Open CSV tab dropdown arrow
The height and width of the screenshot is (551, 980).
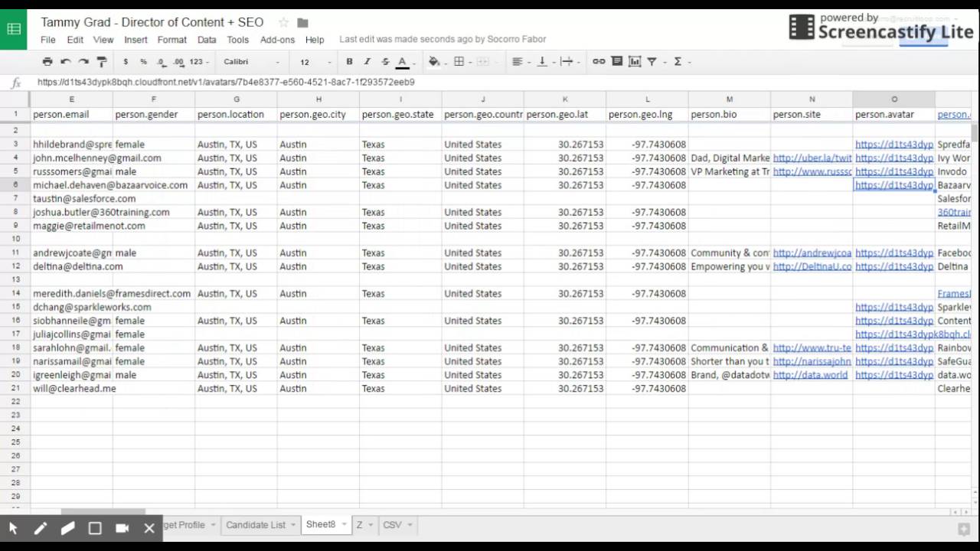click(x=410, y=525)
